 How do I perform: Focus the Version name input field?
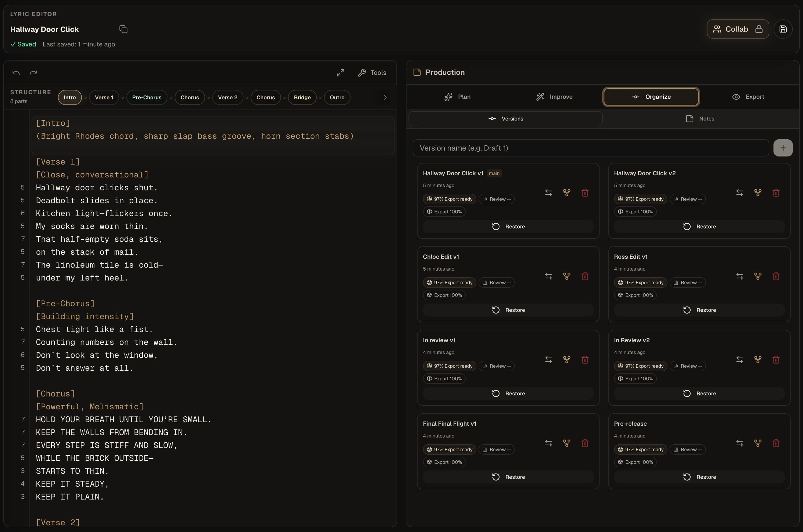click(591, 148)
